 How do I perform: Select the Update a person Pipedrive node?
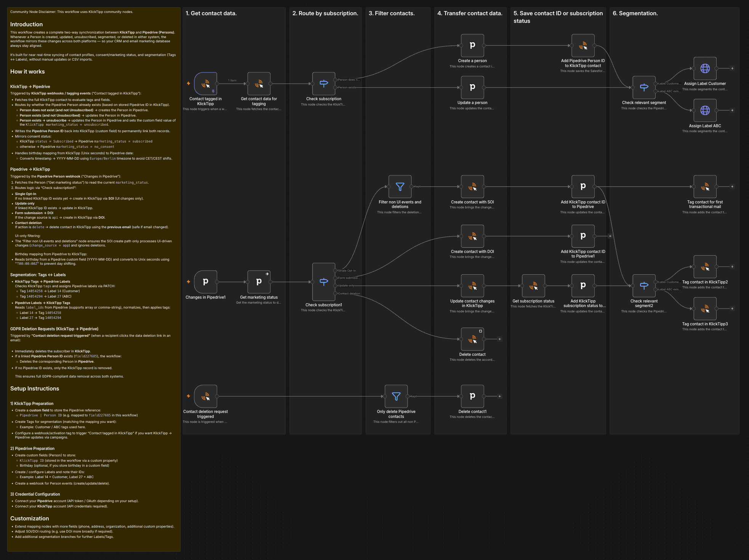[x=472, y=87]
